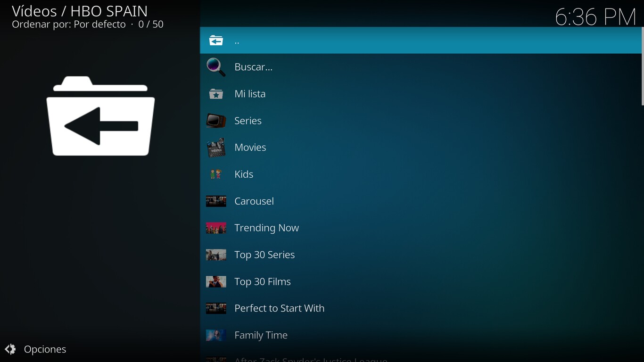Select the Series TV set icon
This screenshot has height=362, width=644.
click(215, 120)
